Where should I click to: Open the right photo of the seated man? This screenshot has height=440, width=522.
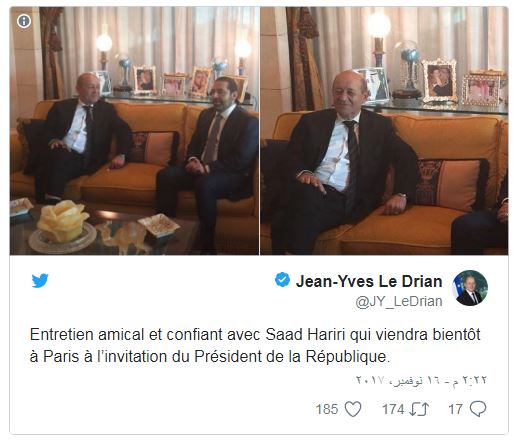point(384,131)
